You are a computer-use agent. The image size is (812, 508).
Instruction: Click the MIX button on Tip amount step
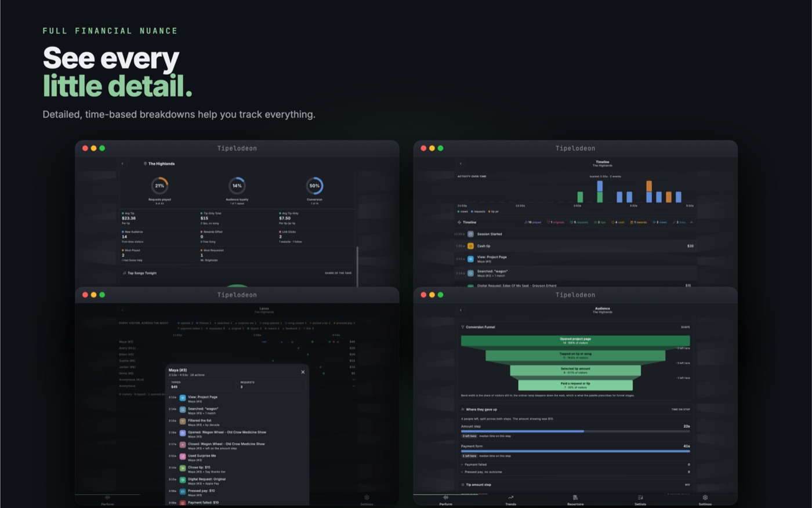pos(687,485)
